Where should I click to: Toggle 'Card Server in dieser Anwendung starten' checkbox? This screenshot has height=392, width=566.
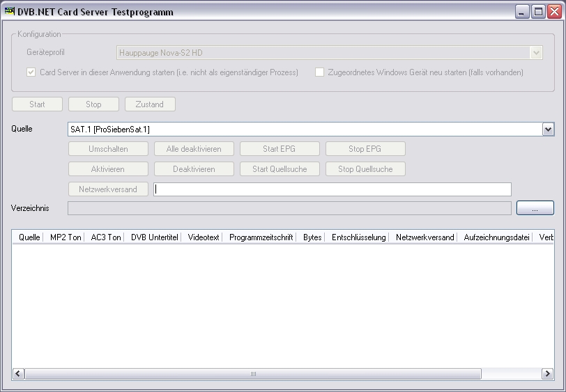click(31, 72)
